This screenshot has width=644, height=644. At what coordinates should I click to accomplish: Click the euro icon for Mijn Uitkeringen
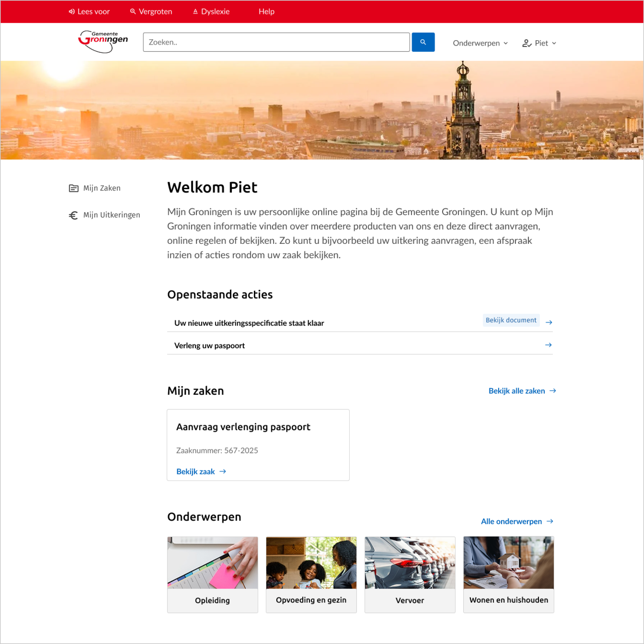73,215
